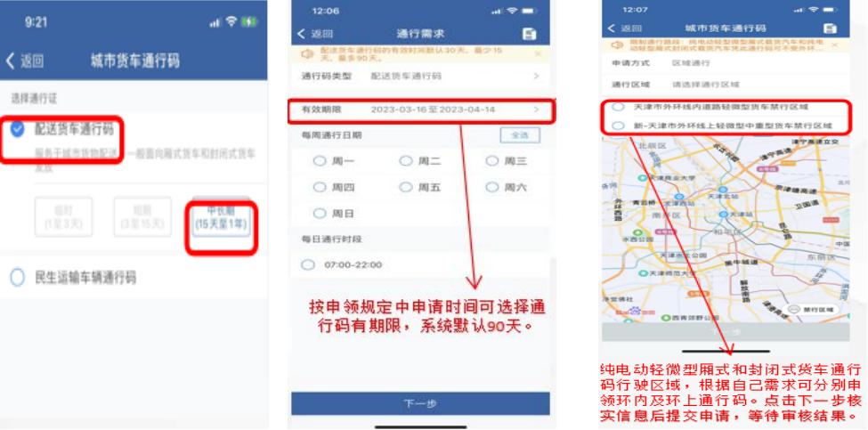Tap 下一步 on the 通行需求 screen
Viewport: 868px width, 430px height.
click(x=421, y=403)
